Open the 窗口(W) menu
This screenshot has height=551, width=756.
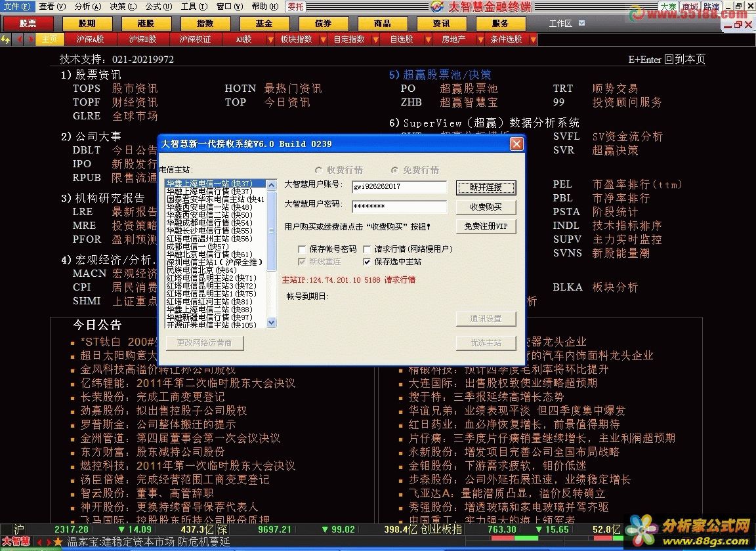(230, 7)
